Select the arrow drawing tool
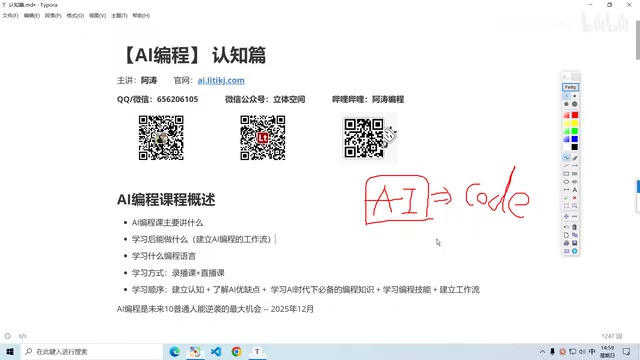 (x=575, y=166)
